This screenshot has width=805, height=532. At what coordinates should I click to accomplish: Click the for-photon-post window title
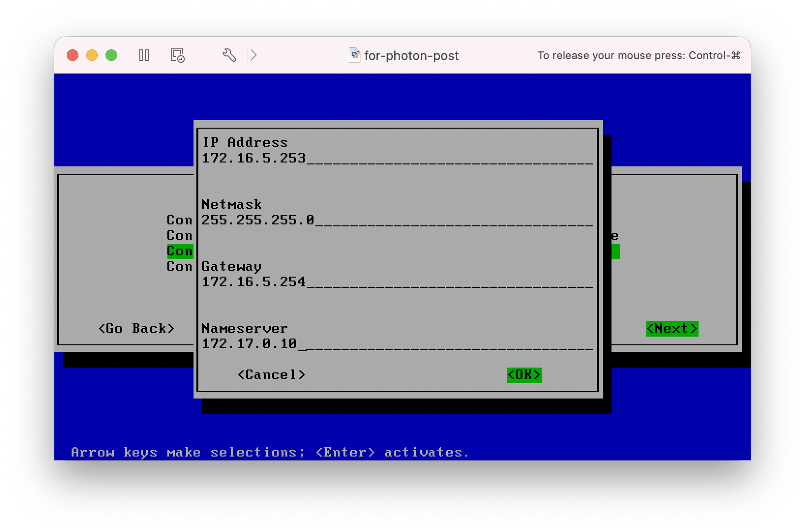click(411, 56)
